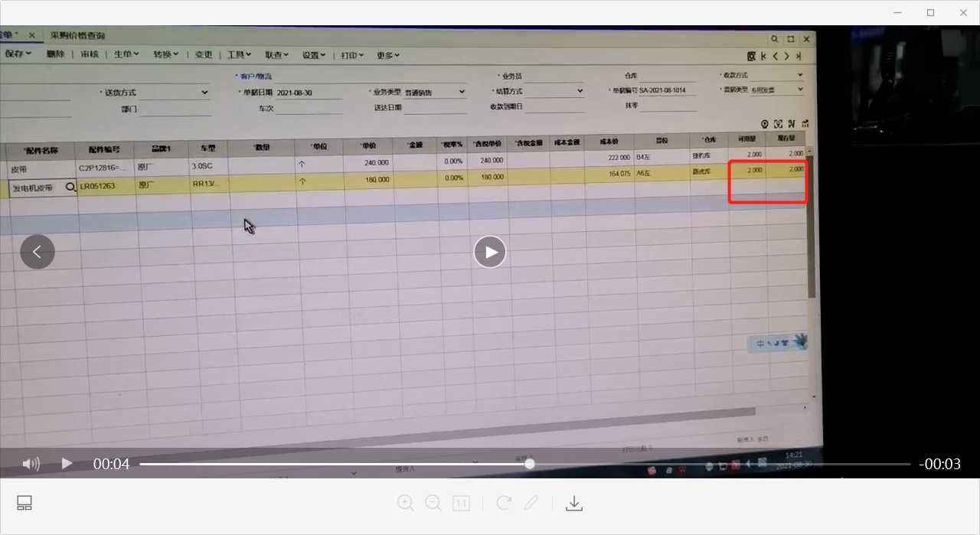Click the 现存量 column header
Screen dimensions: 980x535
(786, 139)
